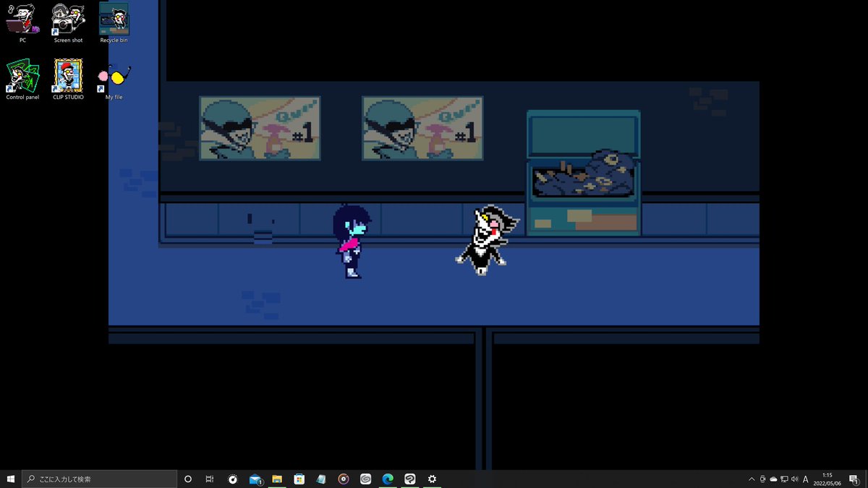Viewport: 868px width, 488px height.
Task: Open Microsoft Store from the taskbar
Action: coord(299,479)
